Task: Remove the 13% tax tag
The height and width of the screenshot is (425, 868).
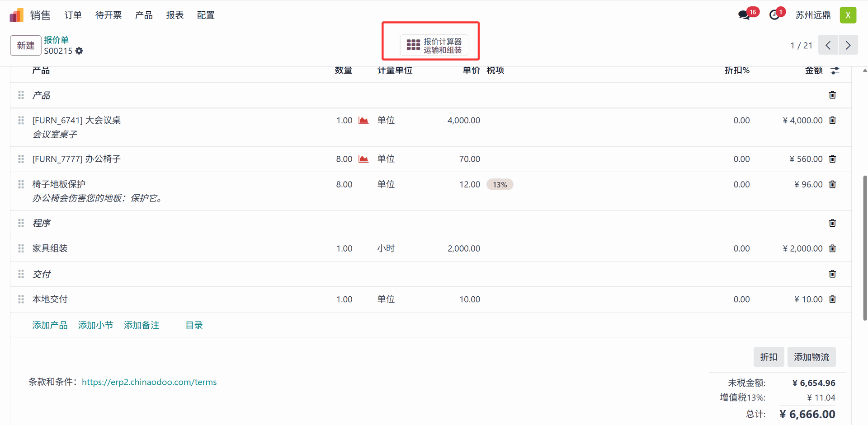Action: pyautogui.click(x=500, y=185)
